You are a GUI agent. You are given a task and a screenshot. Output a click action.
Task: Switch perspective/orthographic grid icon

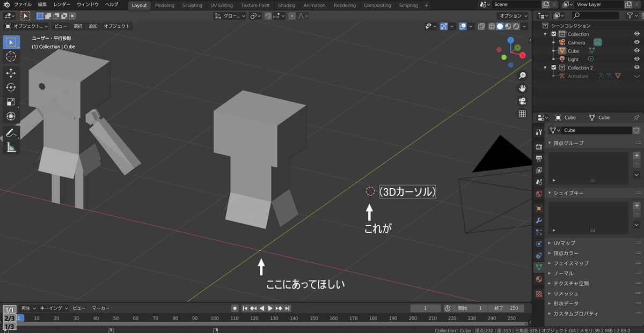pyautogui.click(x=522, y=114)
